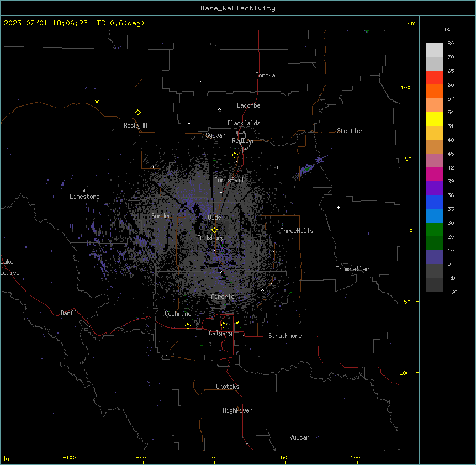This screenshot has height=465, width=476.
Task: Click the 0 tick label on the bottom axis
Action: (213, 457)
